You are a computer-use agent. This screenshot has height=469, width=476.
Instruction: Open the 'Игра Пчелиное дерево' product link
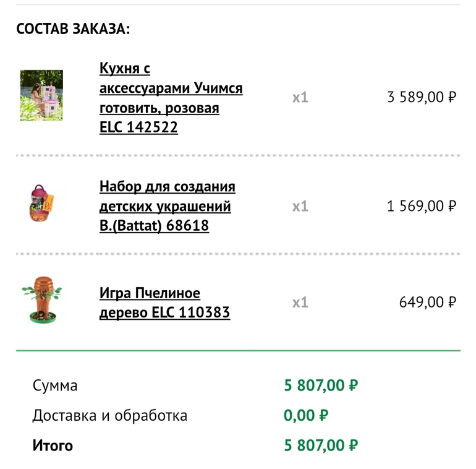click(164, 303)
